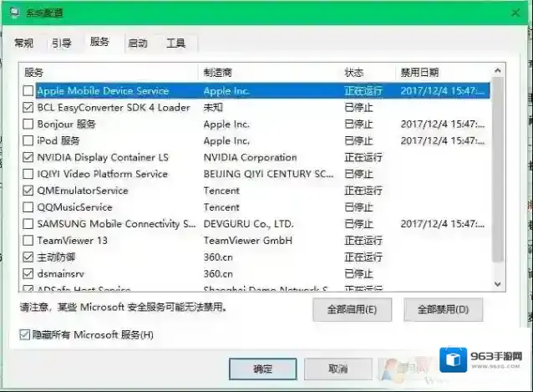Select the TeamViewer 13 row
533x392 pixels.
255,241
